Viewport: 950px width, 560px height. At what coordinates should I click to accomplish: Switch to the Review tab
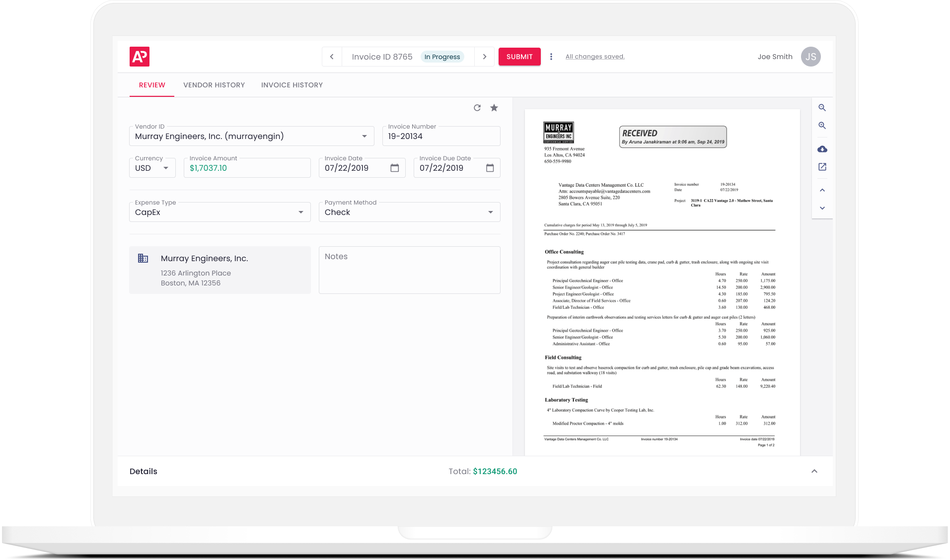pyautogui.click(x=152, y=85)
